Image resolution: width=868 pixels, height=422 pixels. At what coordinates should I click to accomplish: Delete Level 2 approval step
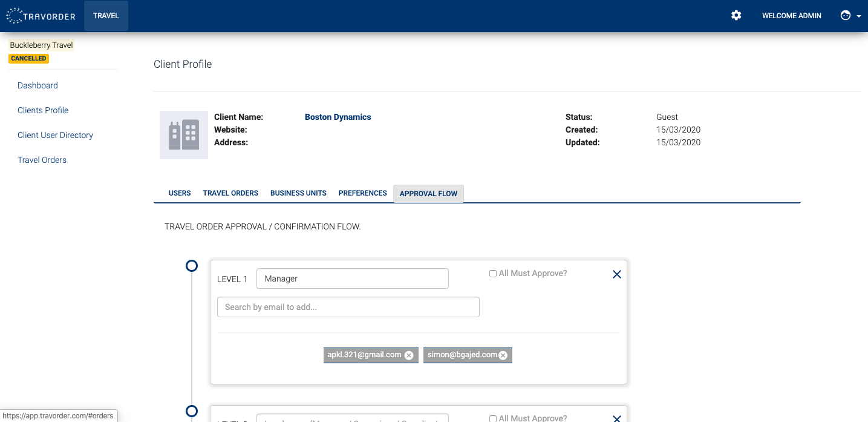click(616, 418)
